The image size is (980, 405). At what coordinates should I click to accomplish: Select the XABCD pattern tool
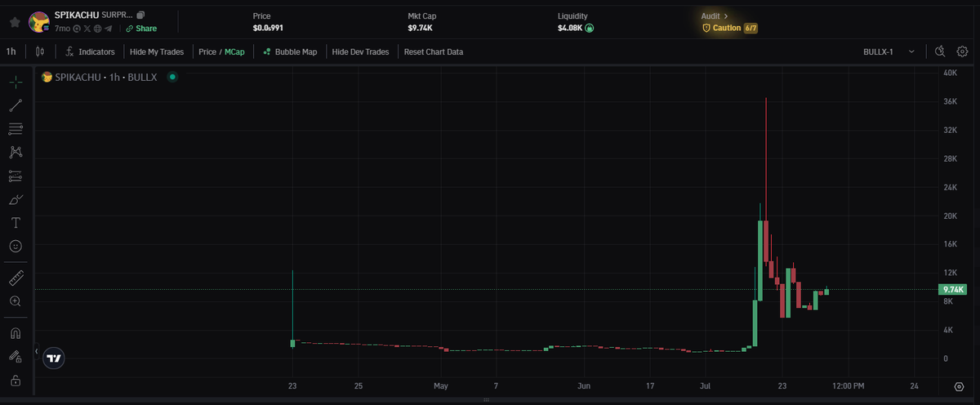tap(16, 152)
